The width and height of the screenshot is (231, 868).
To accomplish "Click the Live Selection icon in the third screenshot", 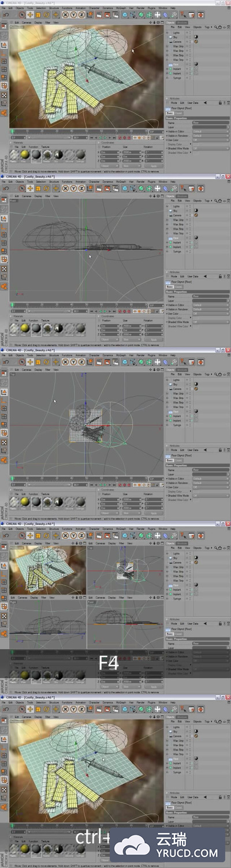I will (x=21, y=362).
